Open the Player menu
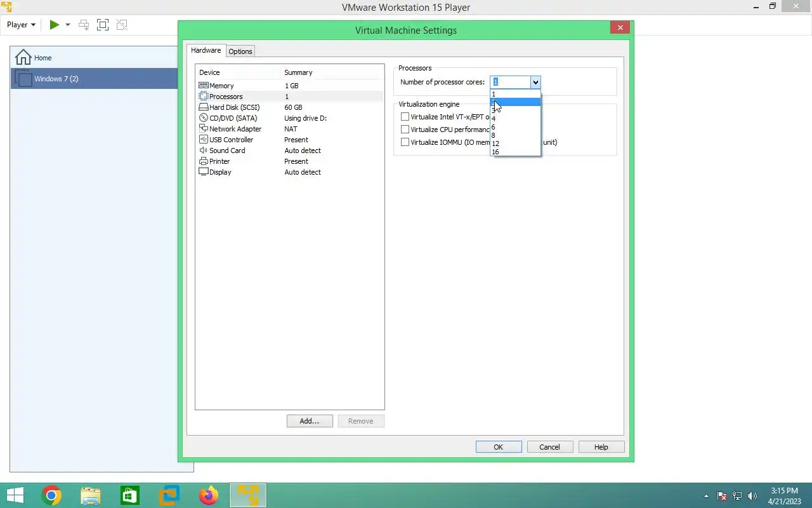 (x=21, y=25)
